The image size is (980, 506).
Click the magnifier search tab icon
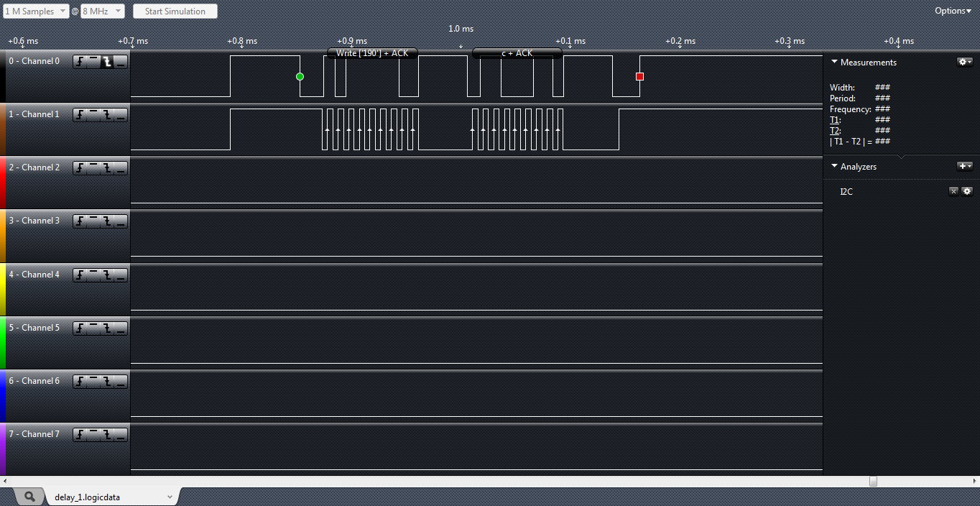(29, 497)
